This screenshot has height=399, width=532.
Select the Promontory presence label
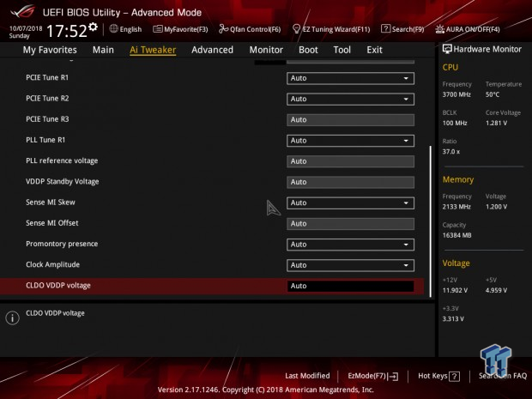(62, 244)
